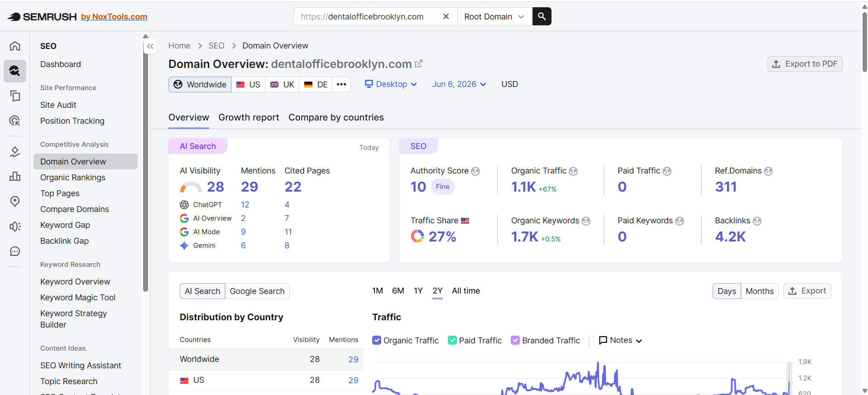
Task: Clear the domain field with X icon
Action: 446,16
